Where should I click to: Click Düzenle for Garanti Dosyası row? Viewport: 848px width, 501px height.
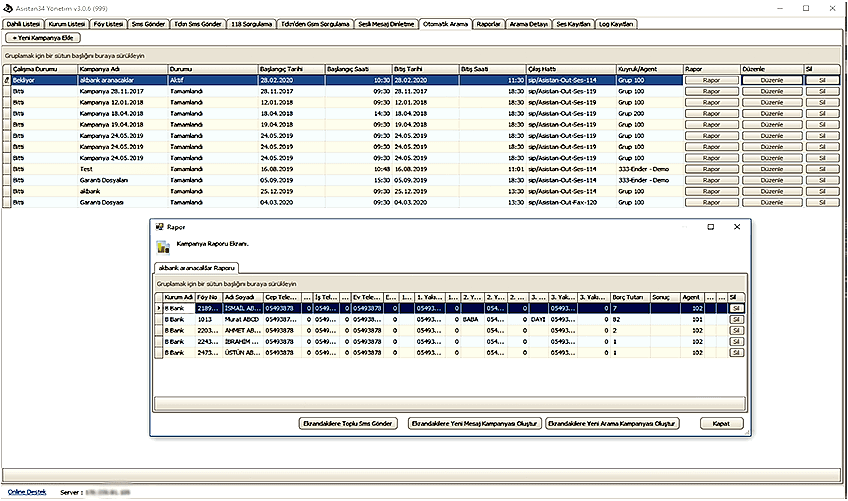click(x=770, y=201)
